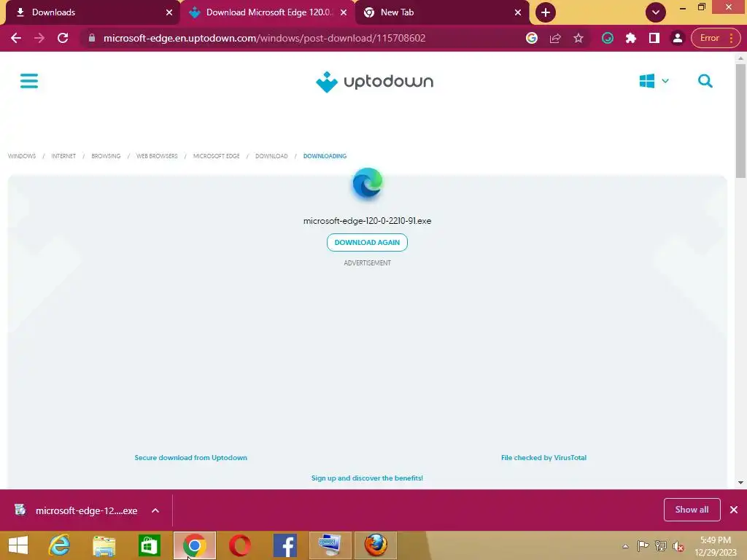747x560 pixels.
Task: Open the side panel icon
Action: click(654, 38)
